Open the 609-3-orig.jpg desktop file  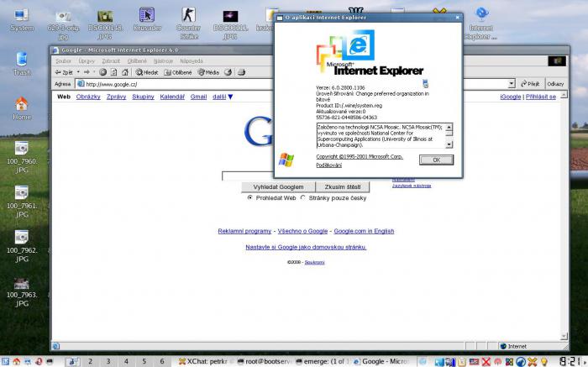click(63, 24)
